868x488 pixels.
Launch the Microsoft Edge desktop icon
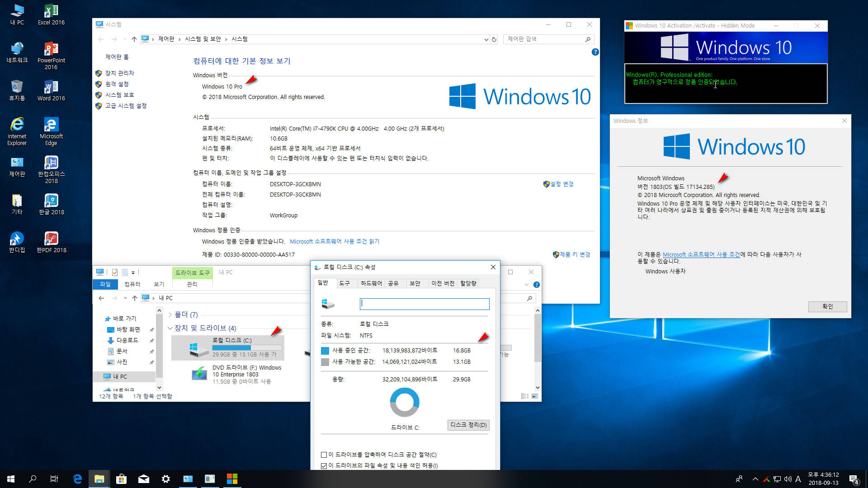[x=51, y=131]
